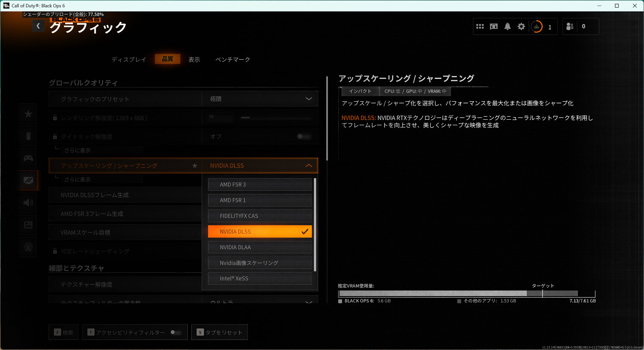Choose FIDELITYFX CAS from the list
The image size is (644, 350).
(x=260, y=216)
